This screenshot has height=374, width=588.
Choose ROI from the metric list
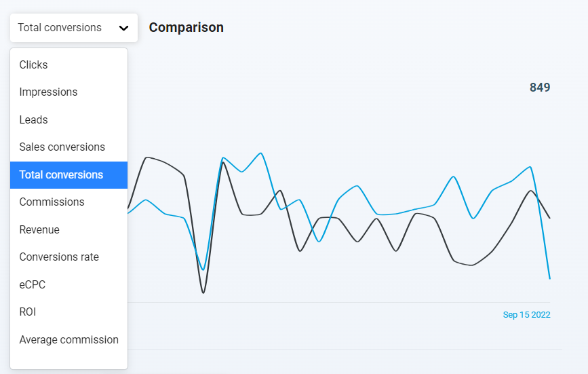[x=68, y=312]
